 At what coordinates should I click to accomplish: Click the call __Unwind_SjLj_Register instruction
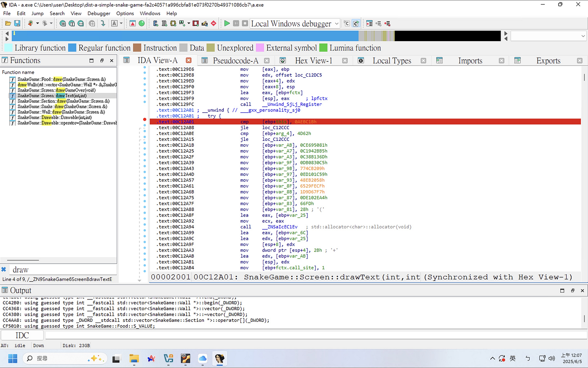(x=281, y=104)
